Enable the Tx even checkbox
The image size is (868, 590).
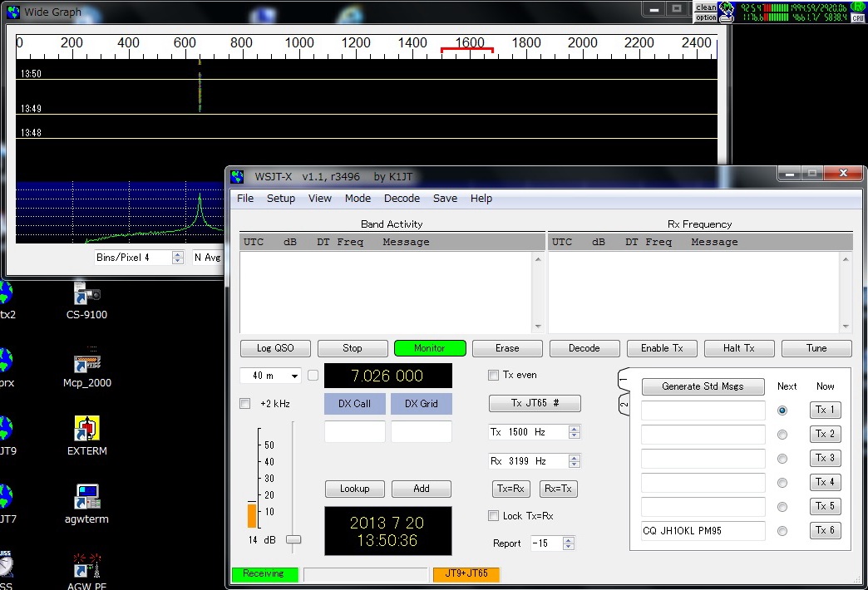494,376
